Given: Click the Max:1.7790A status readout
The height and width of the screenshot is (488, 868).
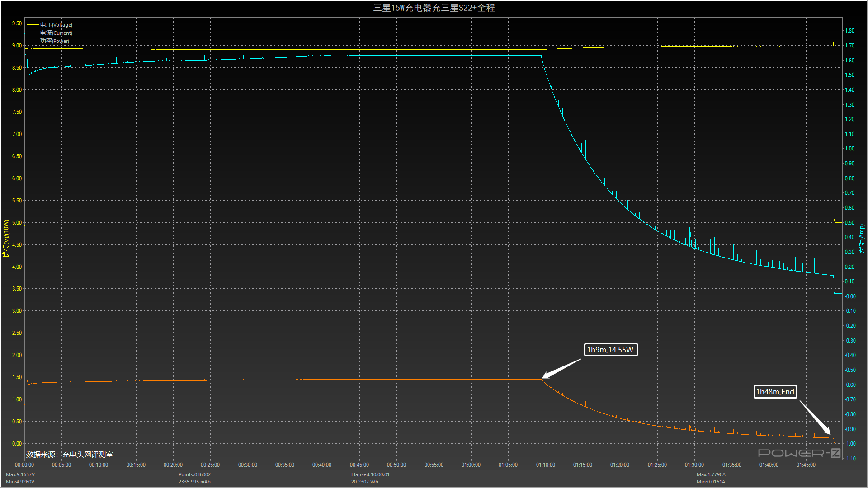Looking at the screenshot, I should tap(711, 474).
